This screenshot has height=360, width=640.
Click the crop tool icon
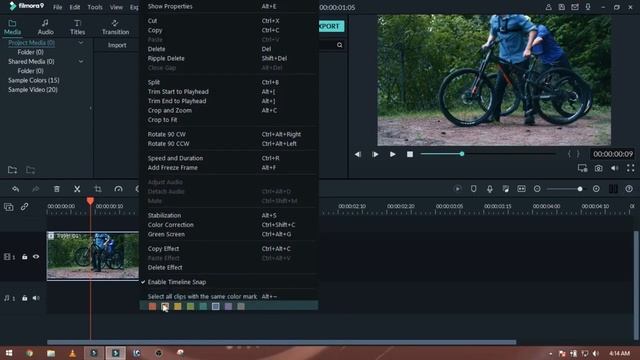(x=98, y=189)
